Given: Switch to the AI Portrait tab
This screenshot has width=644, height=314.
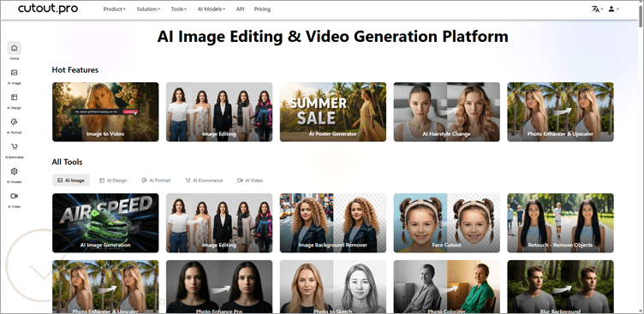Looking at the screenshot, I should (x=156, y=181).
